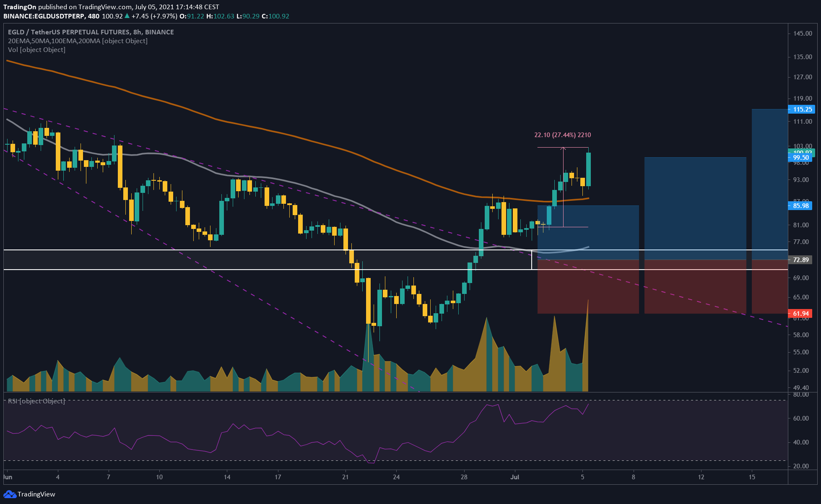
Task: Click the 93.00 price axis value
Action: pyautogui.click(x=801, y=180)
